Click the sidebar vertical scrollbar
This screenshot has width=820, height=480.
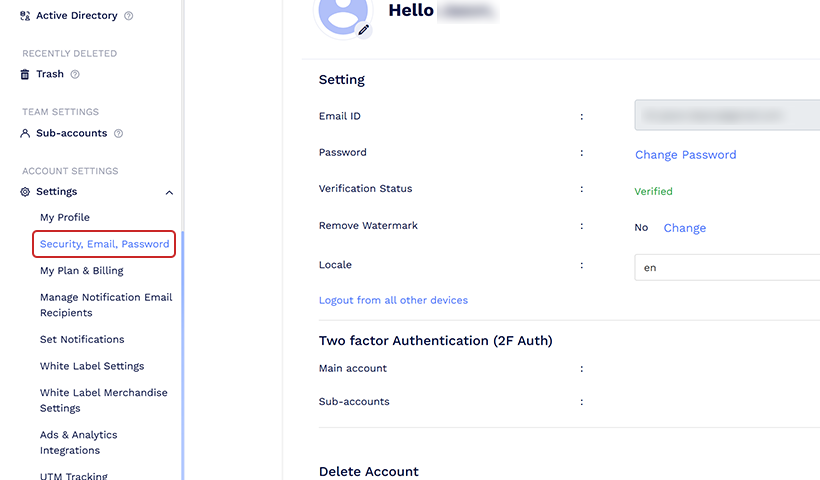pyautogui.click(x=182, y=340)
